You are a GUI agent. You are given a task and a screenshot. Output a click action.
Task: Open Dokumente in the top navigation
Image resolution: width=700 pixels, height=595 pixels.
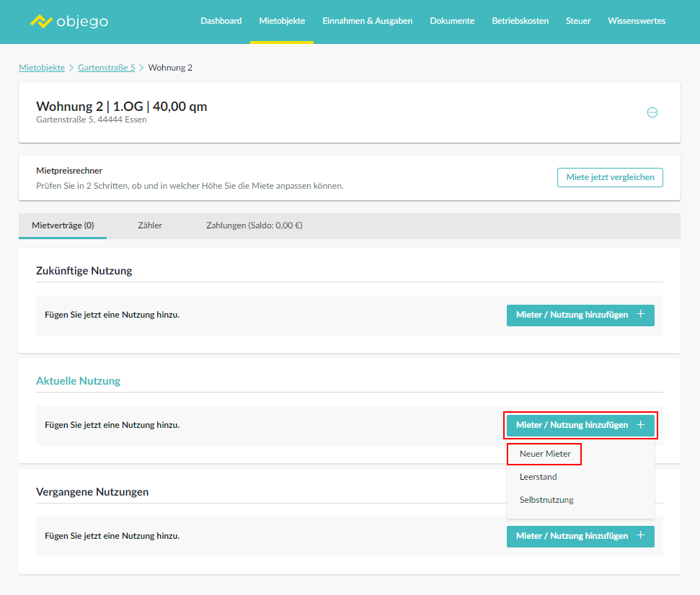click(x=452, y=21)
